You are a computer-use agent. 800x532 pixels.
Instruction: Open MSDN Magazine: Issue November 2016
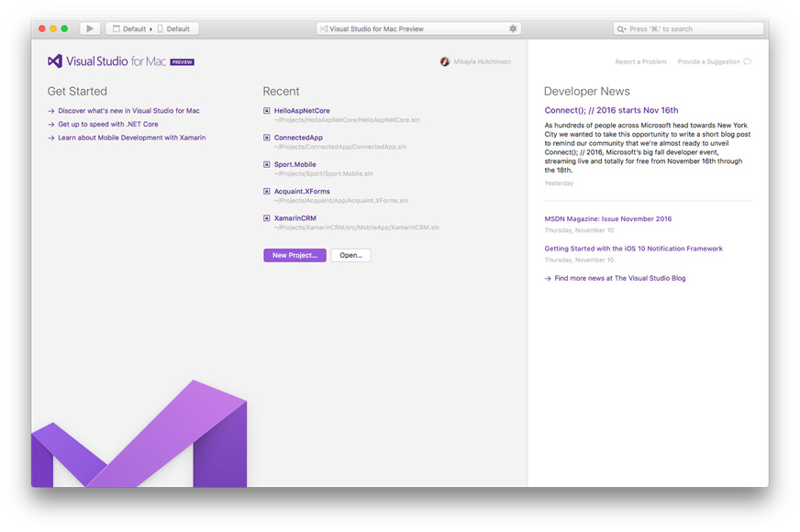coord(608,219)
